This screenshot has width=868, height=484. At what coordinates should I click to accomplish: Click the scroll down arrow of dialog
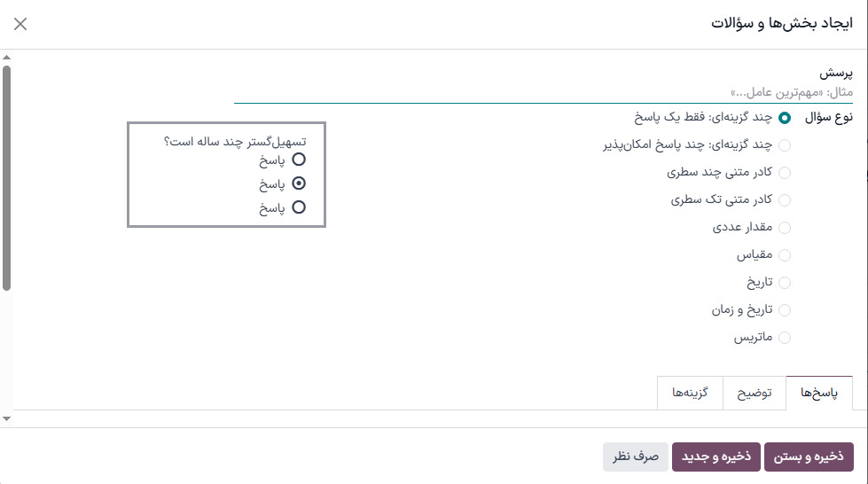click(x=7, y=418)
